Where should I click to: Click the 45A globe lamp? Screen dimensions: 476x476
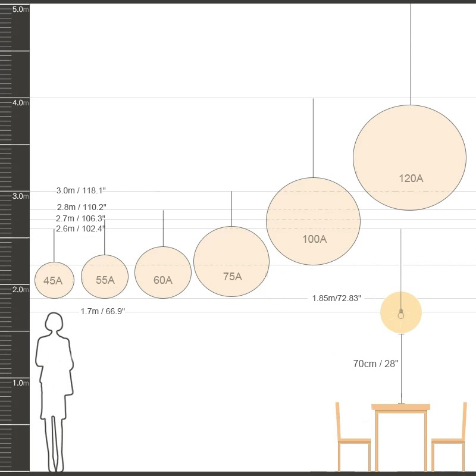point(54,280)
